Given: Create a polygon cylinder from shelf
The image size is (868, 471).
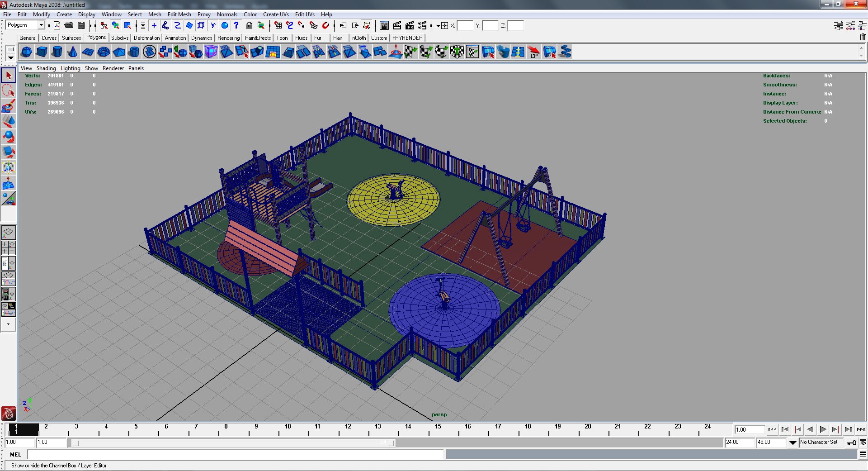Looking at the screenshot, I should 57,52.
